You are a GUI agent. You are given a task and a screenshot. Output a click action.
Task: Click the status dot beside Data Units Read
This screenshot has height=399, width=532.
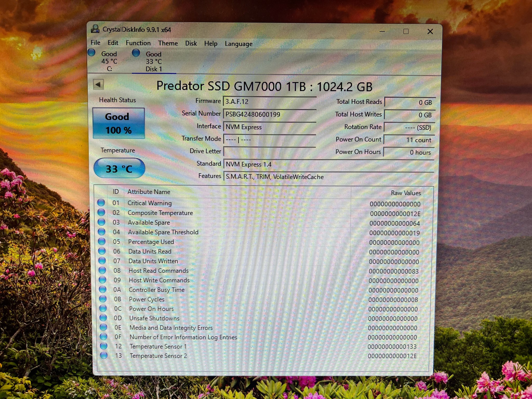(102, 251)
